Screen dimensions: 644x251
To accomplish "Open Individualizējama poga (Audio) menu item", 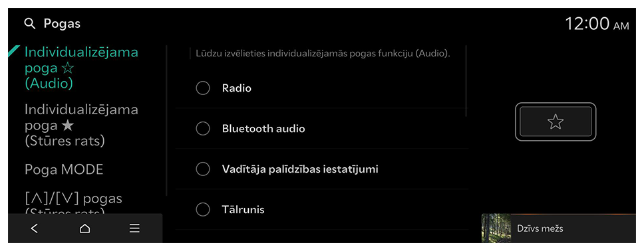I will tap(81, 68).
